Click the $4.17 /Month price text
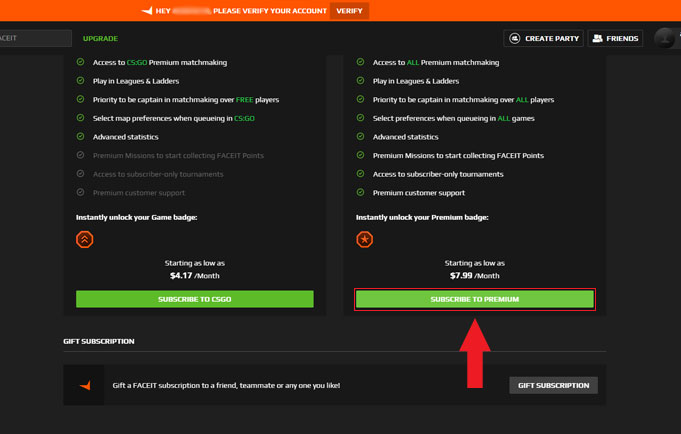Image resolution: width=681 pixels, height=434 pixels. coord(195,276)
